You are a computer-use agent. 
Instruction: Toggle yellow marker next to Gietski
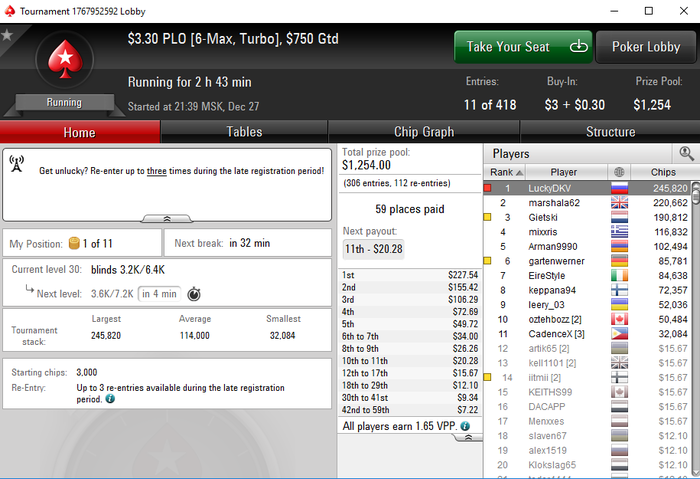click(x=488, y=217)
